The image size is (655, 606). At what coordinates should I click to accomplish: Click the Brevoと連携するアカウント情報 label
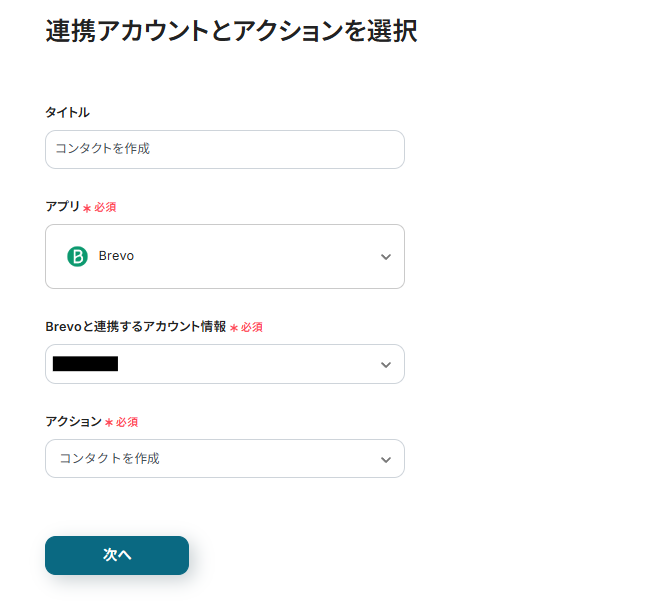point(135,327)
